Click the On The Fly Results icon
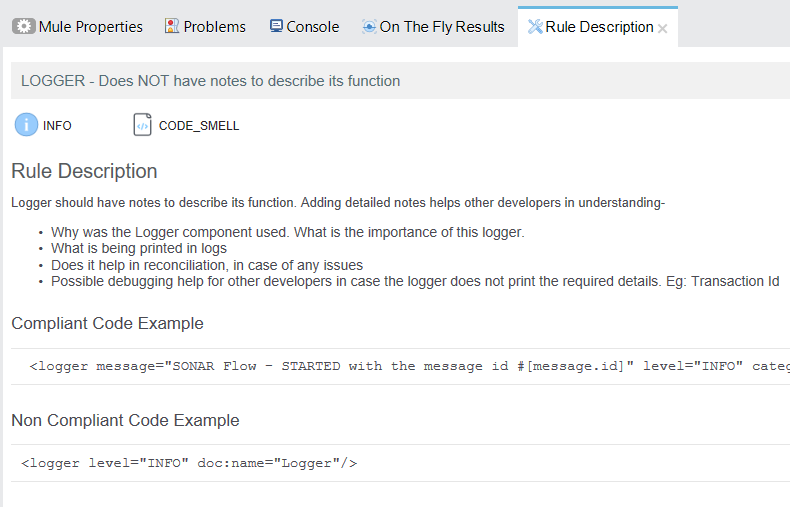The height and width of the screenshot is (507, 790). [x=369, y=26]
